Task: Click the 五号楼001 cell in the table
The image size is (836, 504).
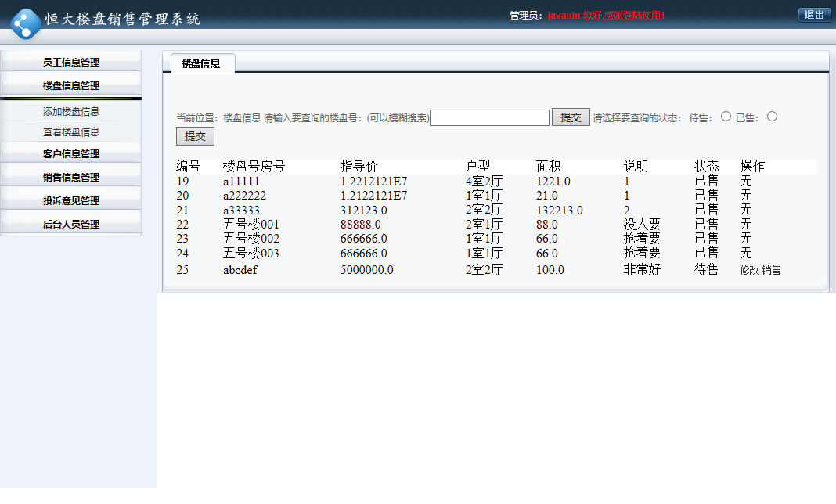Action: click(x=250, y=225)
